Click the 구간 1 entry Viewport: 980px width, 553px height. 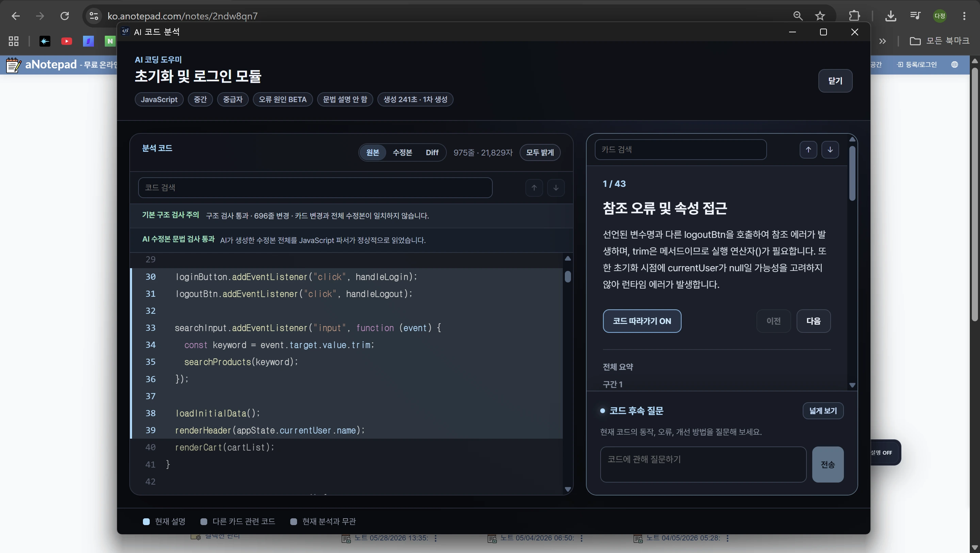point(612,385)
